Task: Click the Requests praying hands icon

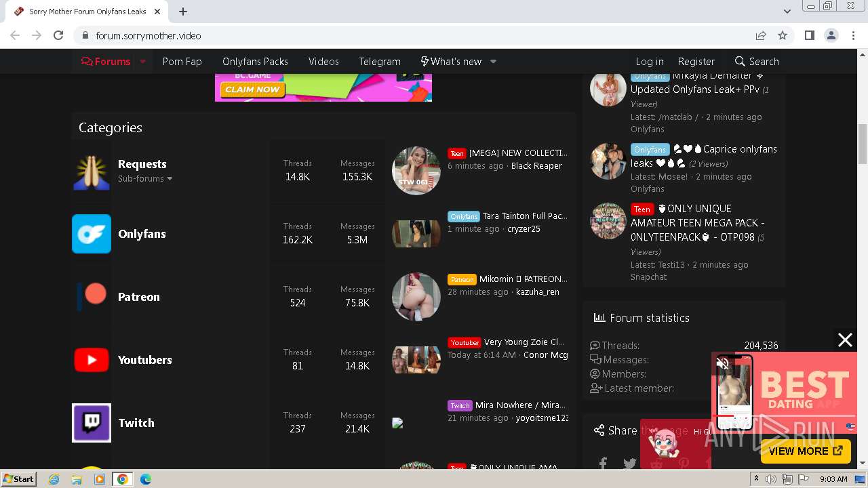Action: [92, 171]
